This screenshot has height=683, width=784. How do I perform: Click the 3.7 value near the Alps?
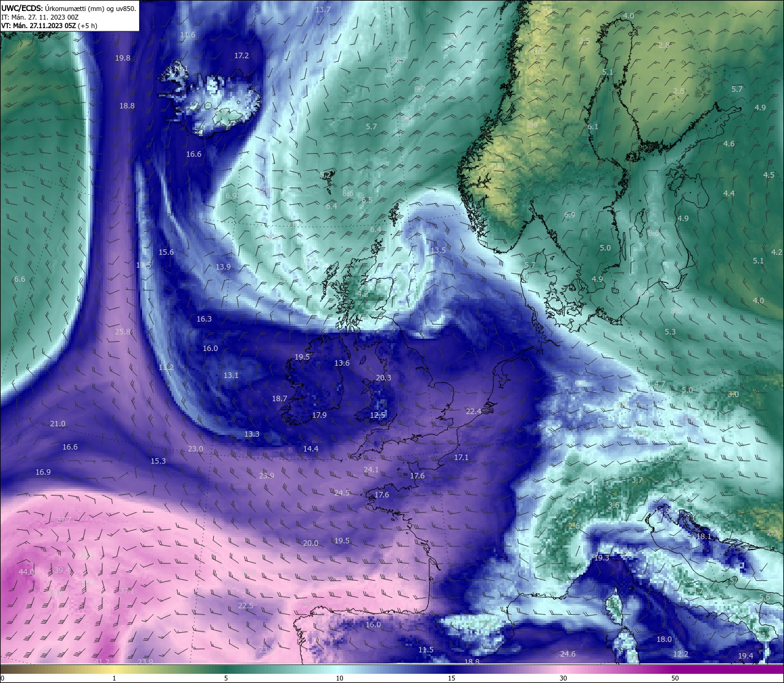(x=637, y=480)
